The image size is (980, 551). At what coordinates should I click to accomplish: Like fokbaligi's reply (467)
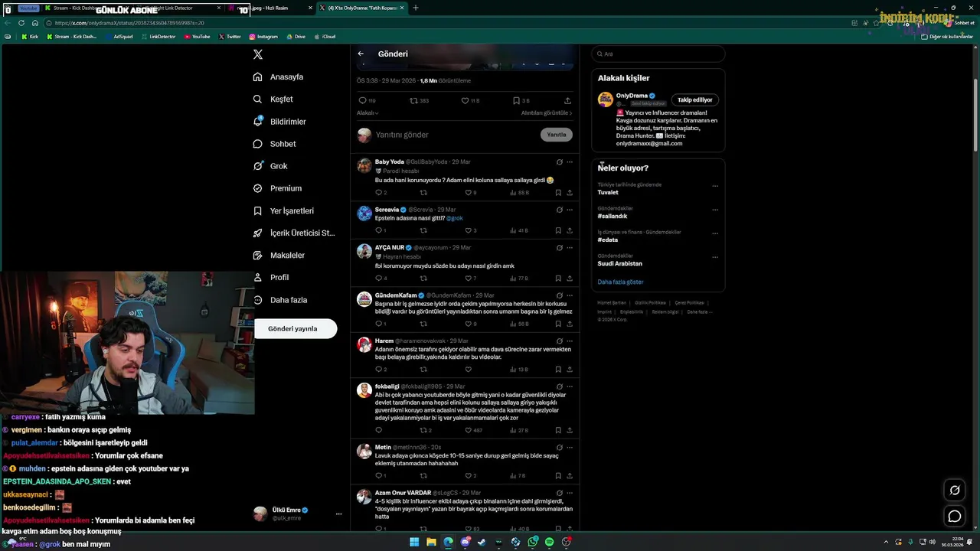pyautogui.click(x=472, y=430)
